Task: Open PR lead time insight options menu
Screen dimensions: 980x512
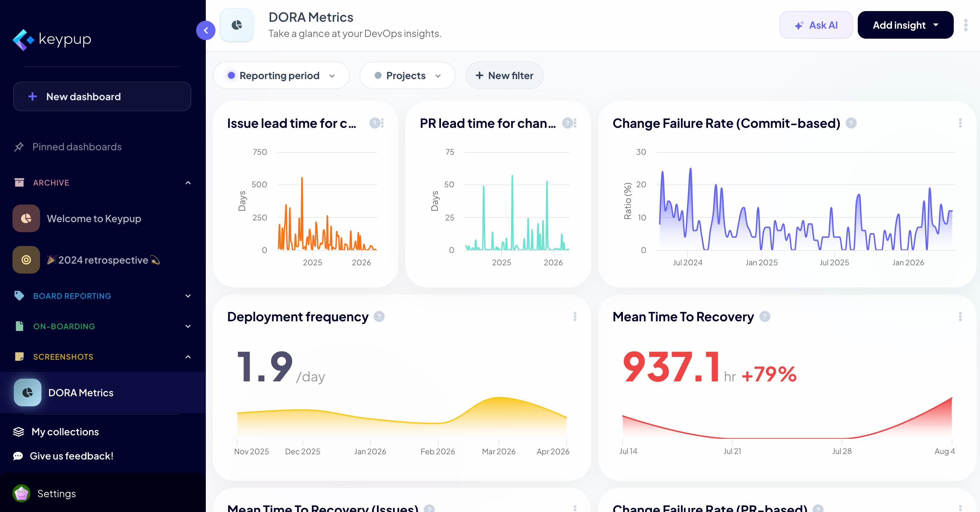Action: point(575,123)
